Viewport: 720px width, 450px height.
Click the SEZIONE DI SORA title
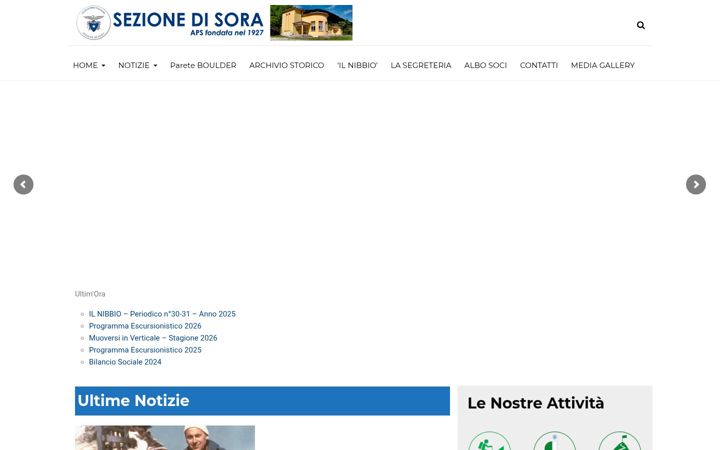click(x=188, y=20)
